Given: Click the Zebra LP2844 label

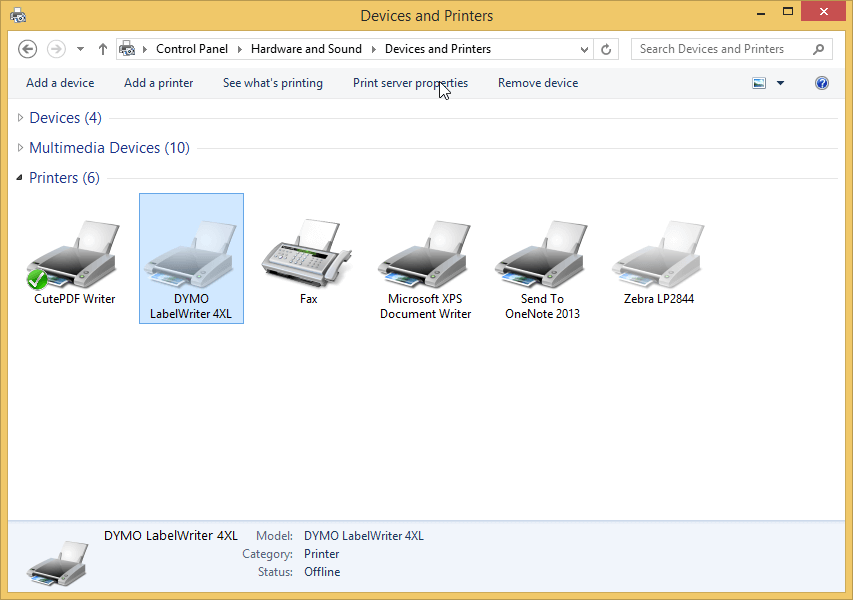Looking at the screenshot, I should coord(659,299).
